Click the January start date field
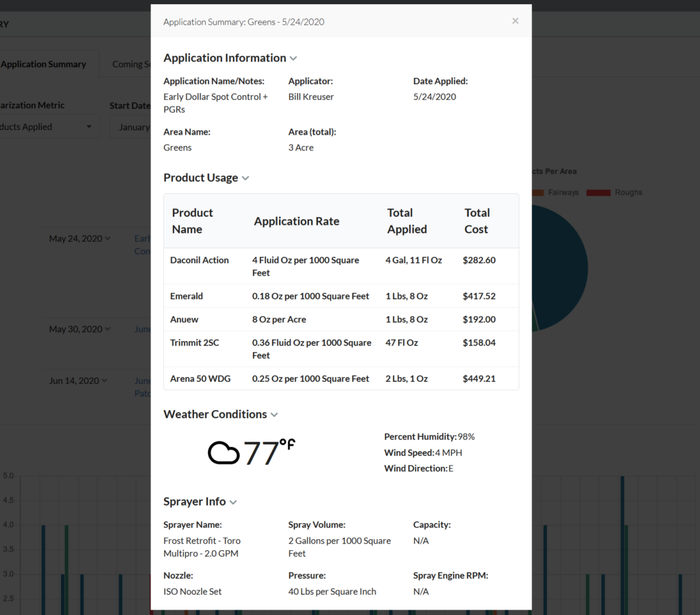700x615 pixels. coord(131,127)
